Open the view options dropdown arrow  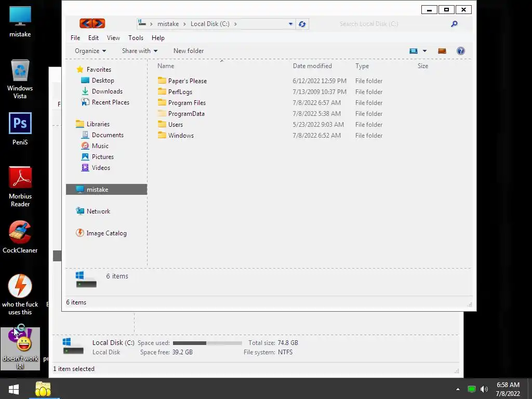(424, 51)
